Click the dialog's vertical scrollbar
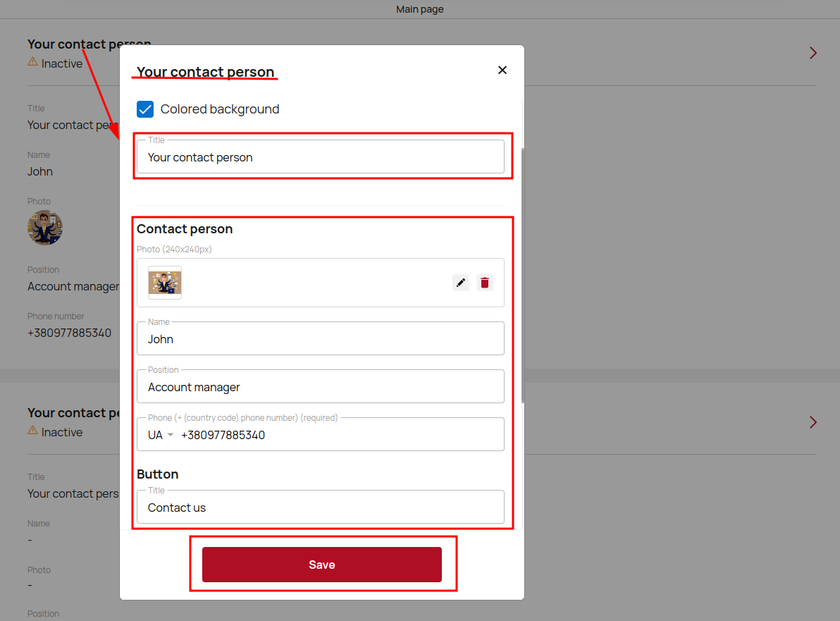This screenshot has width=840, height=621. click(x=522, y=275)
